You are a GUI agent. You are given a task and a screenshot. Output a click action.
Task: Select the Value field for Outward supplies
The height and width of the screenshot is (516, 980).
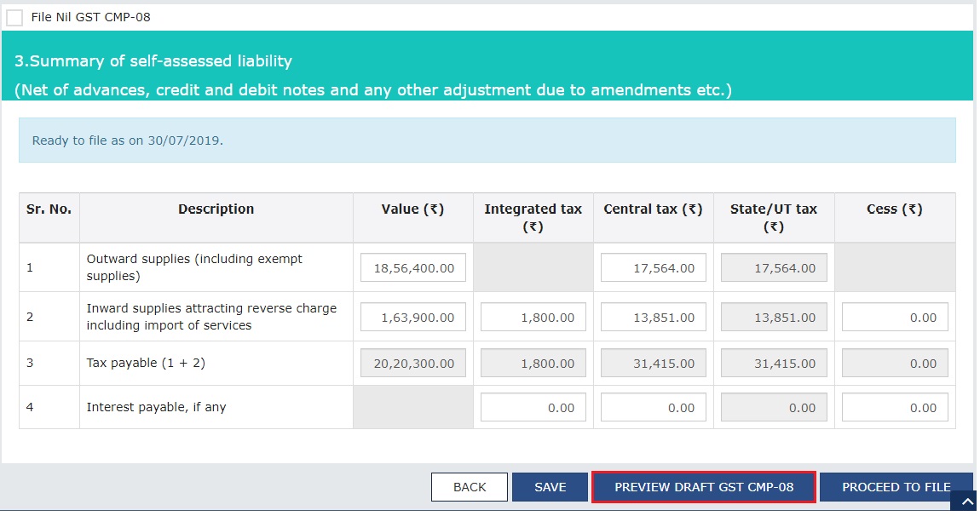point(414,267)
